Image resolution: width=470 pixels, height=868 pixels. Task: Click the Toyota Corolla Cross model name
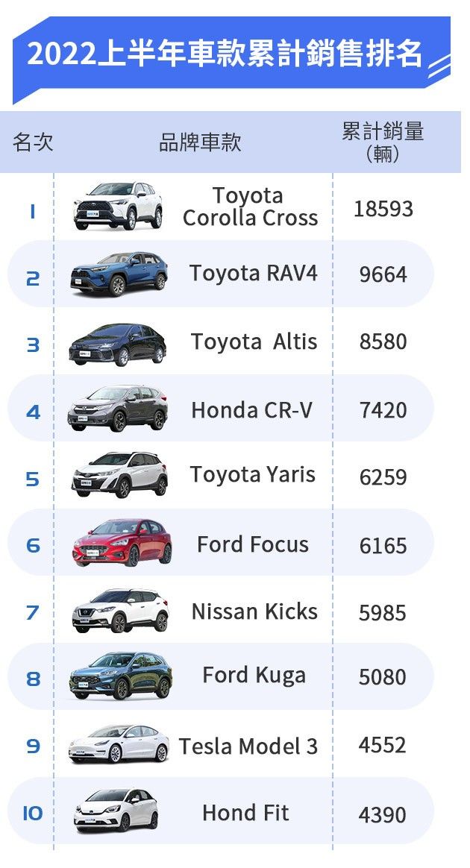pyautogui.click(x=249, y=207)
